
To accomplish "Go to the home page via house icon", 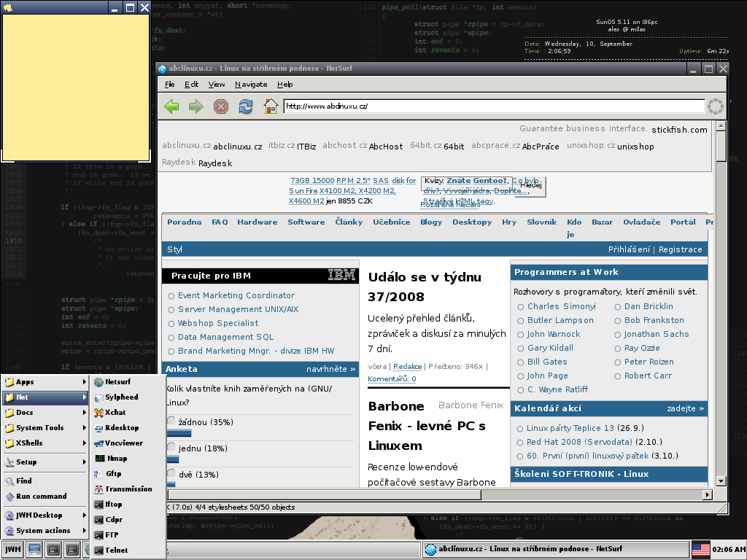I will coord(271,106).
